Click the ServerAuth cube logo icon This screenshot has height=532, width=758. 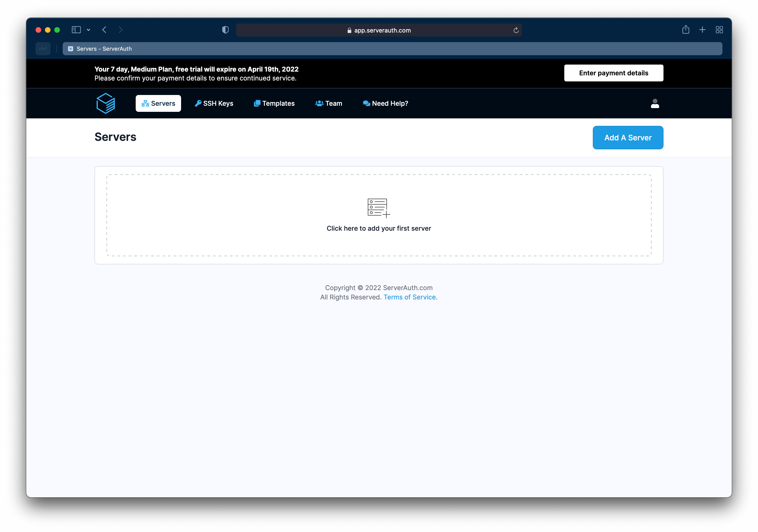[x=106, y=103]
